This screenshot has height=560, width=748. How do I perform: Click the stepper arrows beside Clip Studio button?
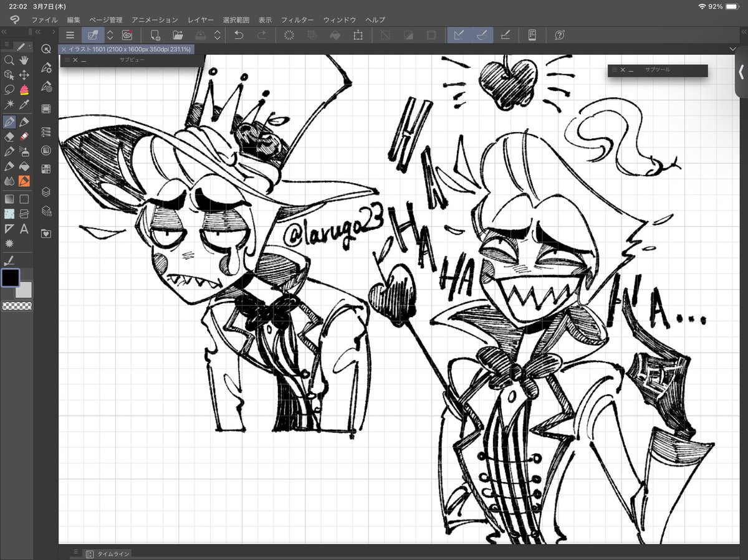point(110,36)
